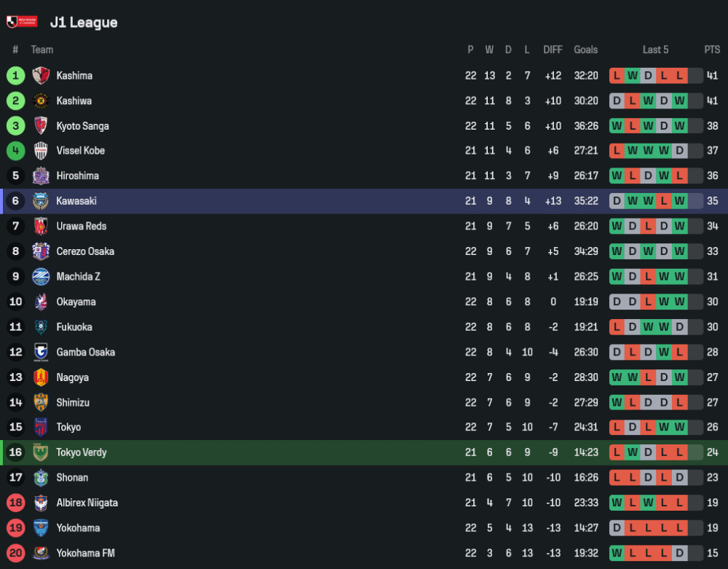Screen dimensions: 728x569
Task: Click Kashima's most recent result badge
Action: click(x=680, y=76)
